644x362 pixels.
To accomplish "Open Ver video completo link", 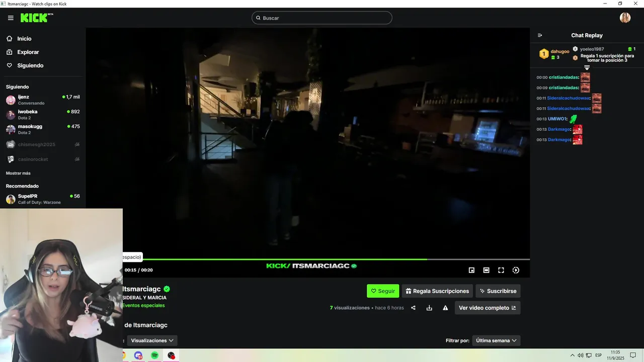I will pyautogui.click(x=488, y=308).
